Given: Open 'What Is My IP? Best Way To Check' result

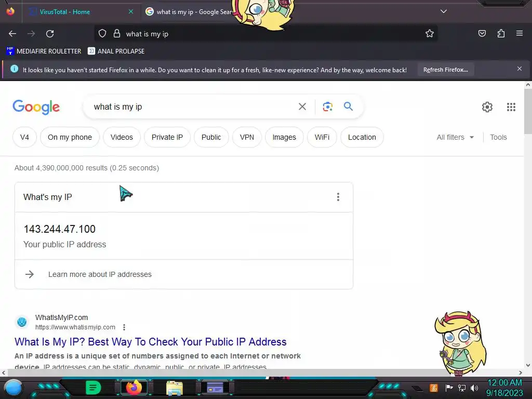Looking at the screenshot, I should point(150,342).
